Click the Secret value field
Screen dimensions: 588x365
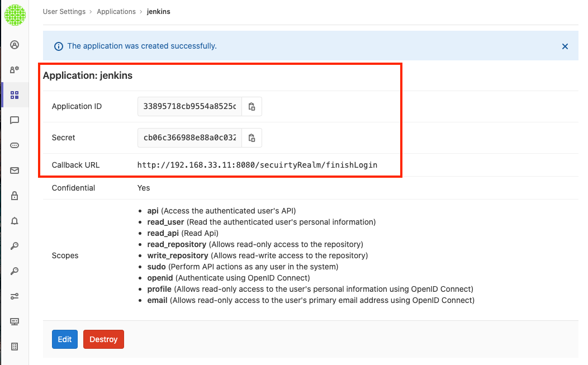(189, 138)
